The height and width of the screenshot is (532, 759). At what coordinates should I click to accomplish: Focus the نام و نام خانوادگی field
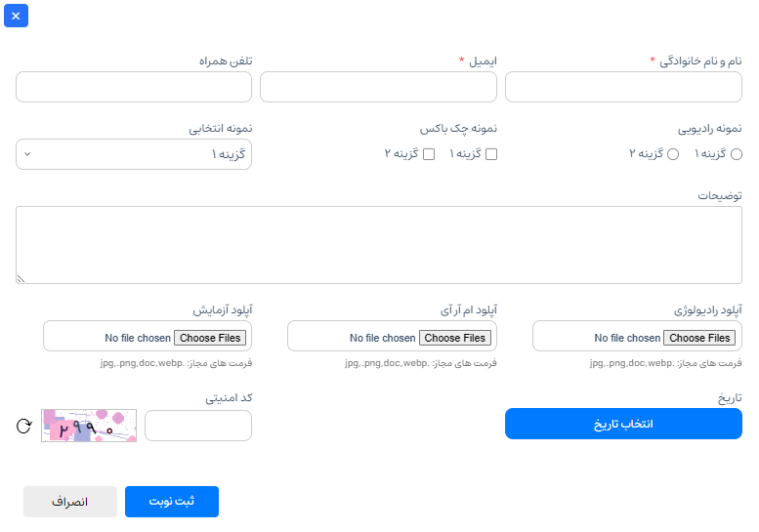click(x=623, y=87)
